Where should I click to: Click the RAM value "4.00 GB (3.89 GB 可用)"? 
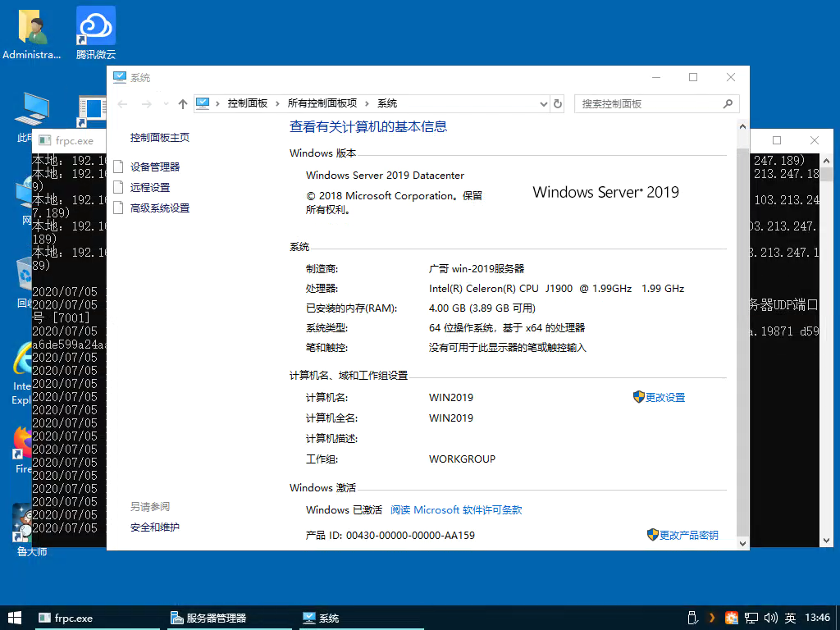(x=482, y=308)
